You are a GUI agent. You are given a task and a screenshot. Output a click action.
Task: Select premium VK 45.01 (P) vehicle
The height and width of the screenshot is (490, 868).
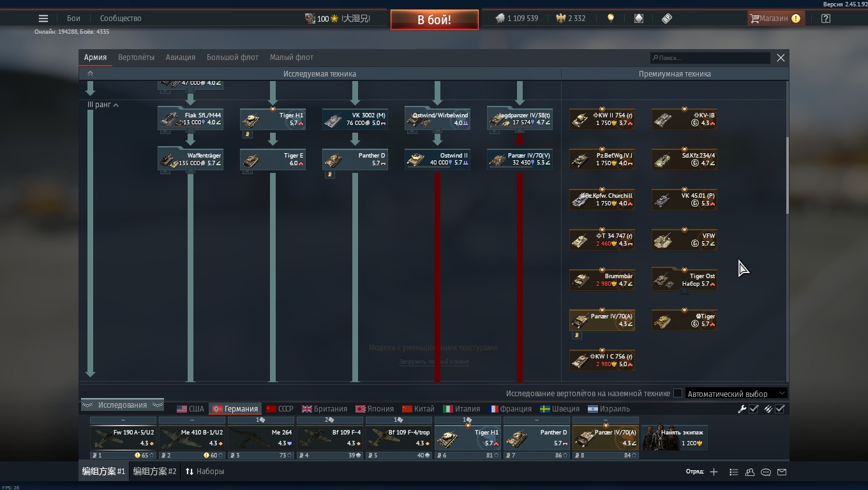click(x=684, y=199)
